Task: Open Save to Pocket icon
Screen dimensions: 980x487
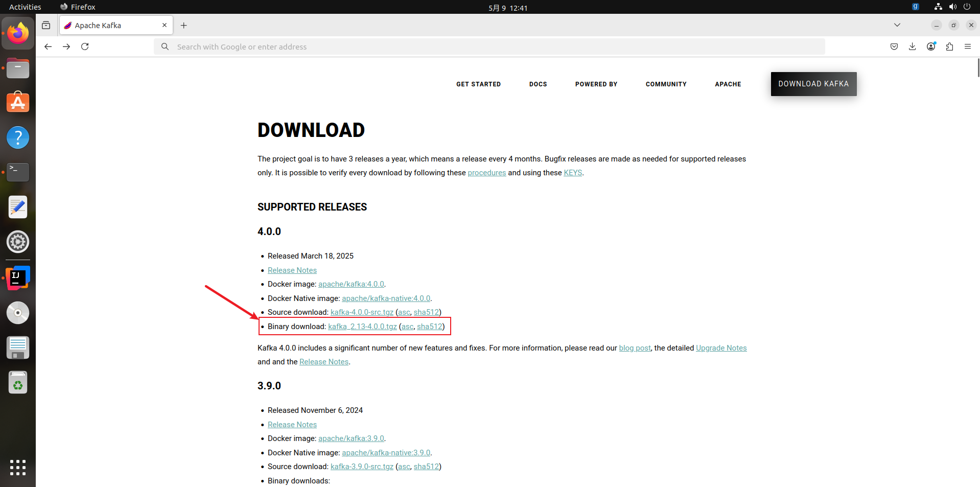Action: tap(894, 47)
